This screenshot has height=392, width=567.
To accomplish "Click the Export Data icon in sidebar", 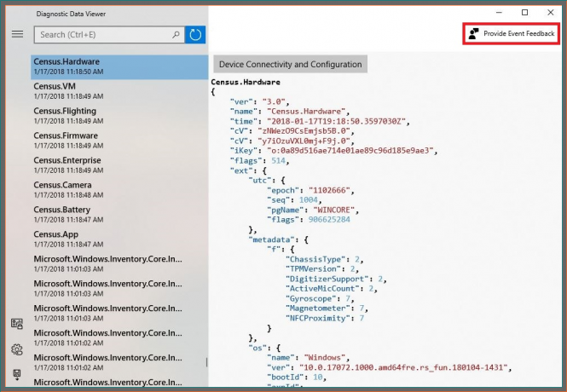I will [17, 374].
